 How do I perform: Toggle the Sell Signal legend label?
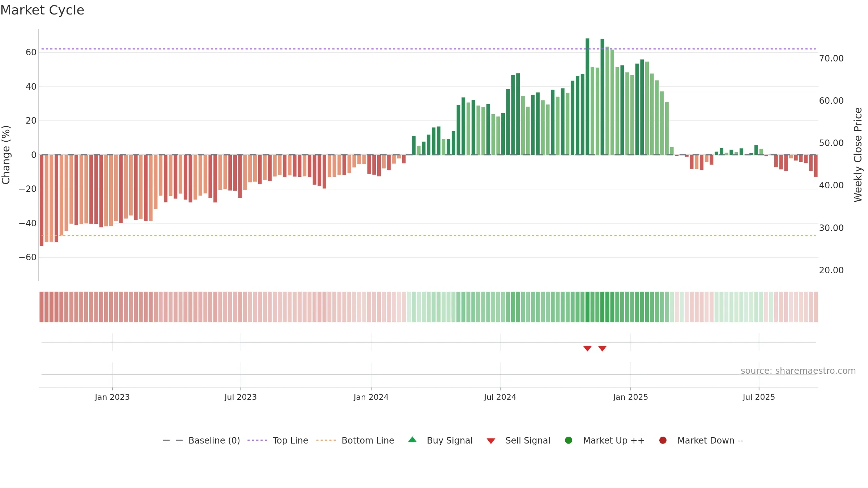(x=528, y=440)
